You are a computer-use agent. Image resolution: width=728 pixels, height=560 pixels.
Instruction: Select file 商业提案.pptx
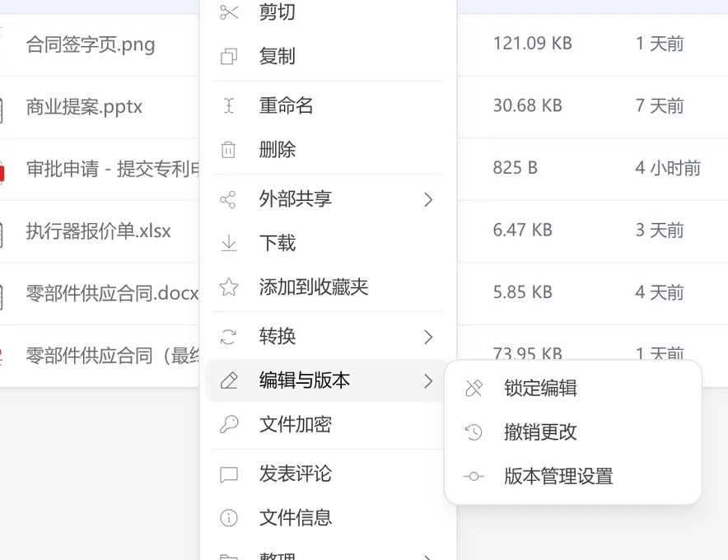84,107
